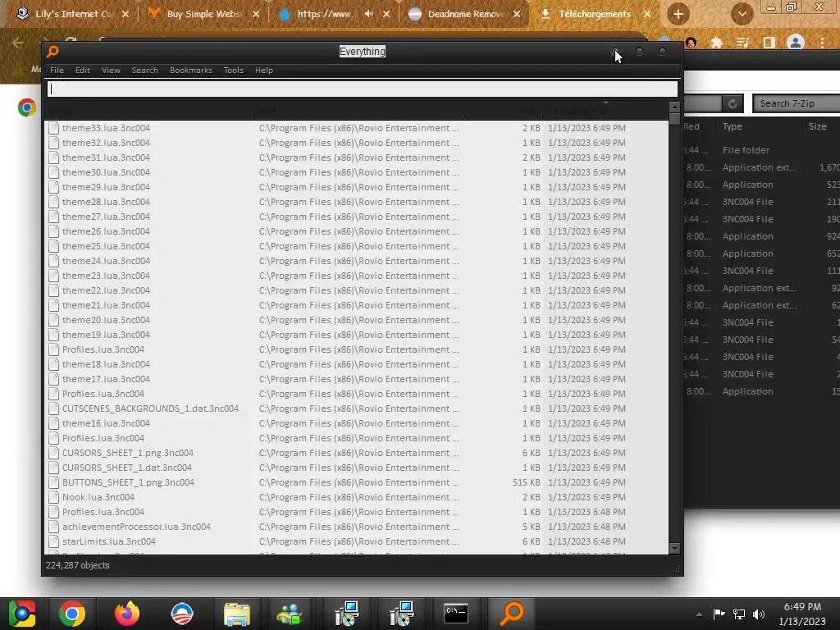The width and height of the screenshot is (840, 630).
Task: Select CUTSCENES_BACKGROUNDS_1.dat.3nc004 row
Action: [x=356, y=409]
